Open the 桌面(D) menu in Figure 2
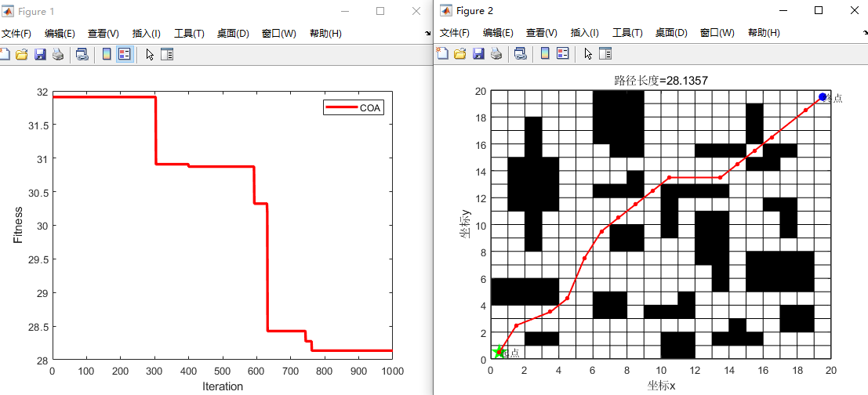 [x=671, y=33]
